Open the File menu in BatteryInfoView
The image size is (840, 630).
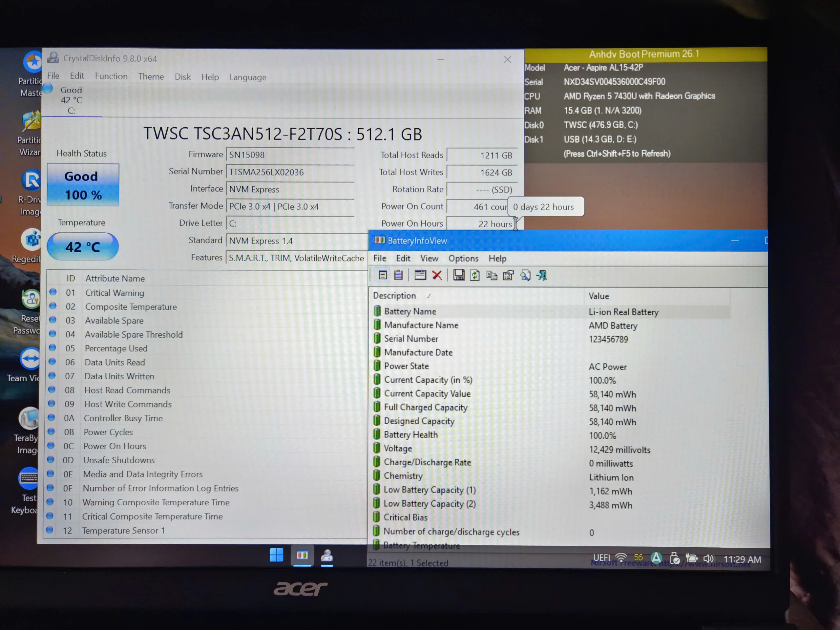click(380, 258)
